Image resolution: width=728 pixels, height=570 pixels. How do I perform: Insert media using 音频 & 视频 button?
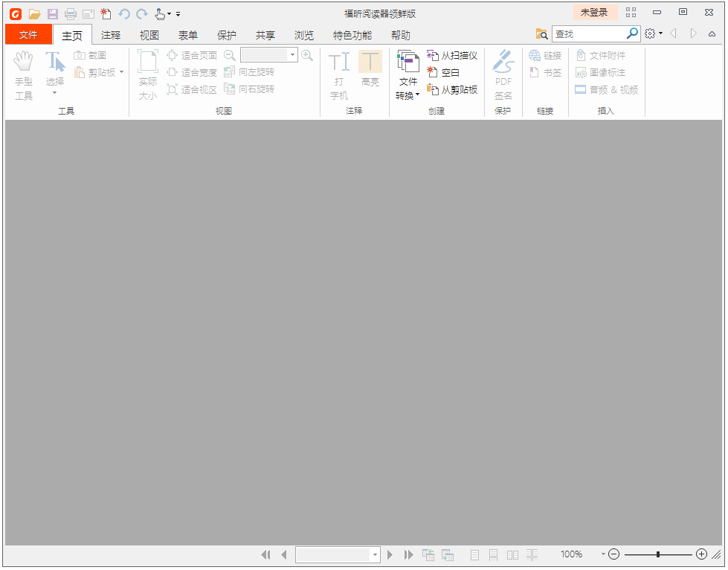tap(608, 89)
